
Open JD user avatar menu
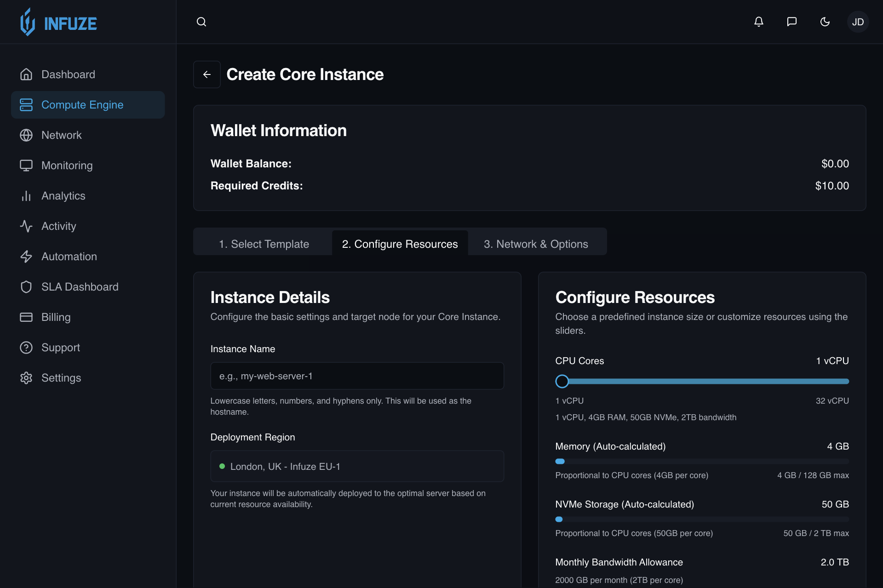tap(858, 22)
